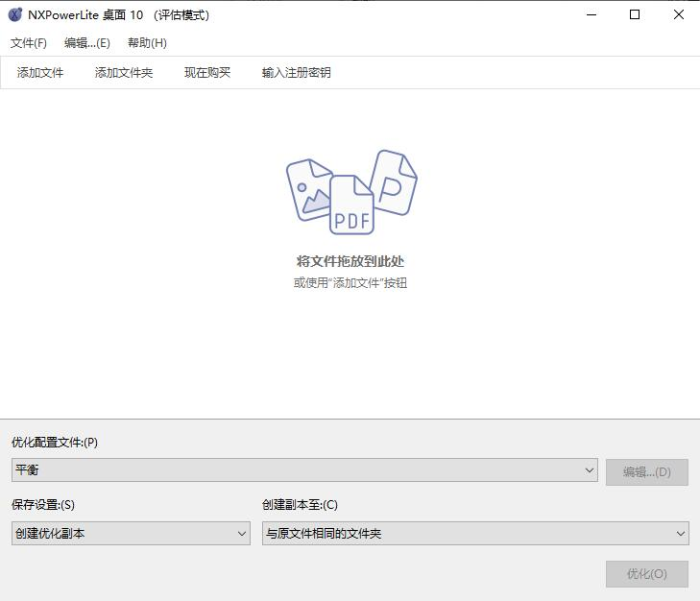Open the 帮助(H) menu

(x=147, y=43)
